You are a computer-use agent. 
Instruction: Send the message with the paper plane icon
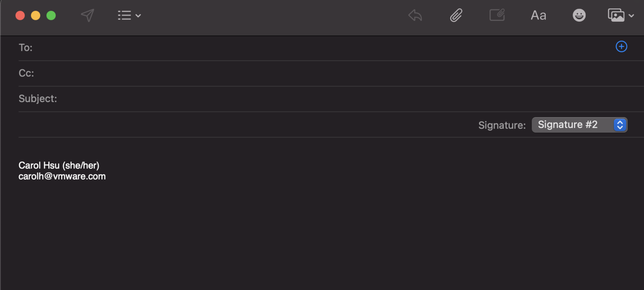[87, 15]
